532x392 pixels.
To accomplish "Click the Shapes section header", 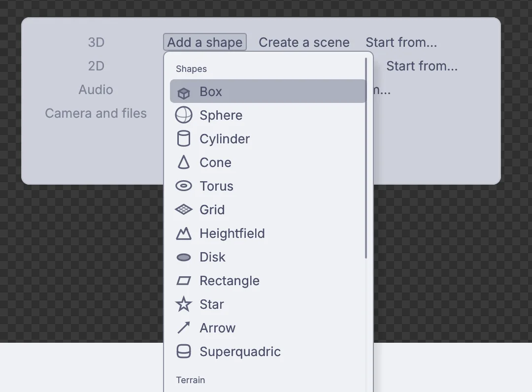I will click(x=191, y=69).
